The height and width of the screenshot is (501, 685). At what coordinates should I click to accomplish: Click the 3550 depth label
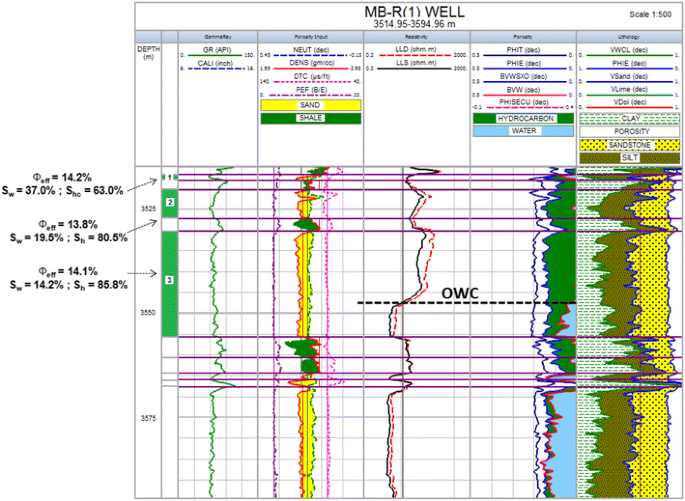point(149,313)
